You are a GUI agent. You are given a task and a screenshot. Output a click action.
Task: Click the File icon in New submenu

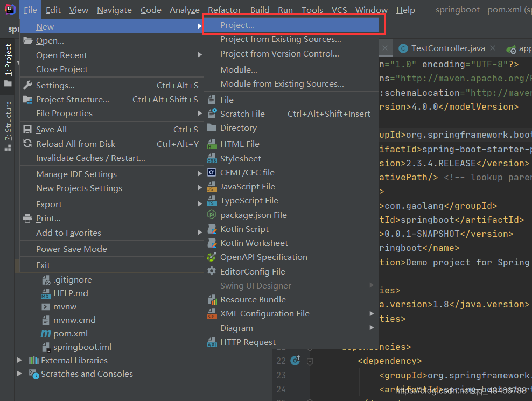click(x=212, y=100)
